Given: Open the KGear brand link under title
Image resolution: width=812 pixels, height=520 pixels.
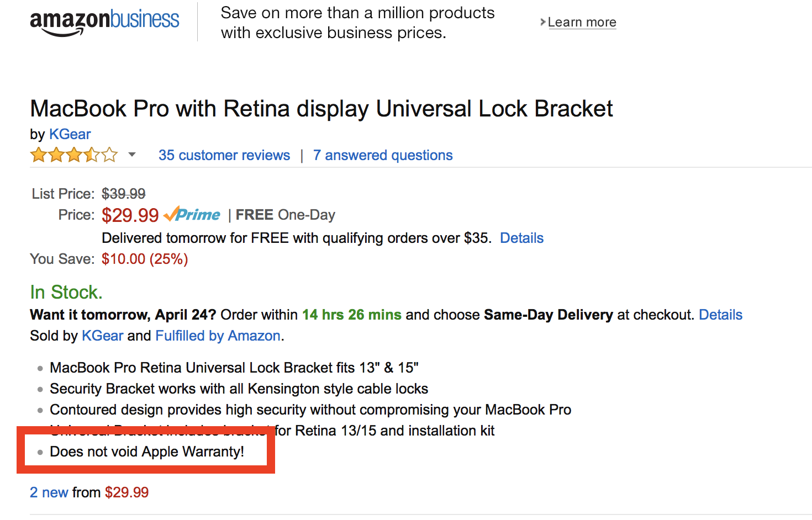Looking at the screenshot, I should (70, 134).
